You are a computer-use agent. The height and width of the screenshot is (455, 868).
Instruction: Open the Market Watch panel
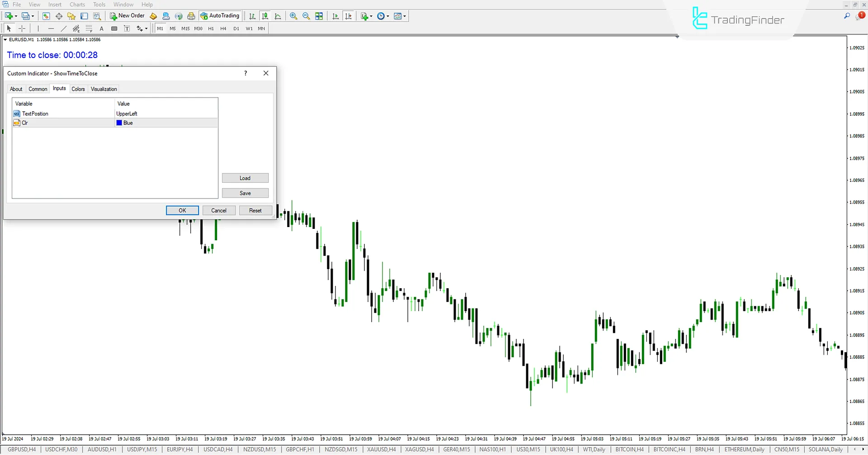46,16
